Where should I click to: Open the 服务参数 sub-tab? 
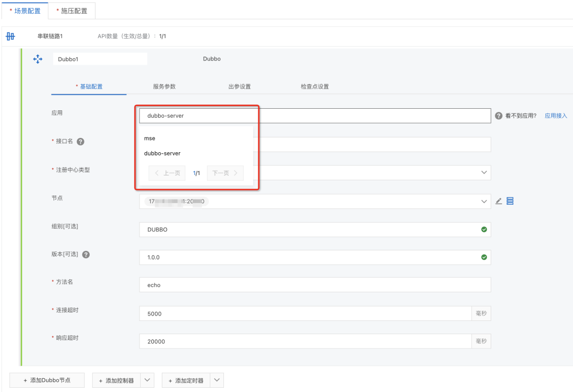pos(164,86)
